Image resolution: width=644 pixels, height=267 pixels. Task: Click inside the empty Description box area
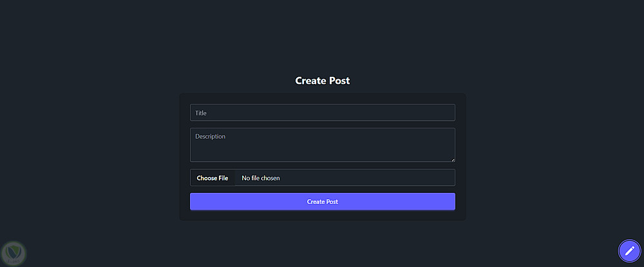click(x=322, y=150)
